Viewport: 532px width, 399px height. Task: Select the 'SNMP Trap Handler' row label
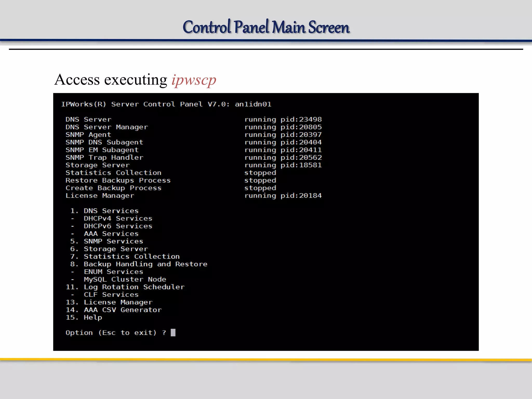pyautogui.click(x=104, y=157)
